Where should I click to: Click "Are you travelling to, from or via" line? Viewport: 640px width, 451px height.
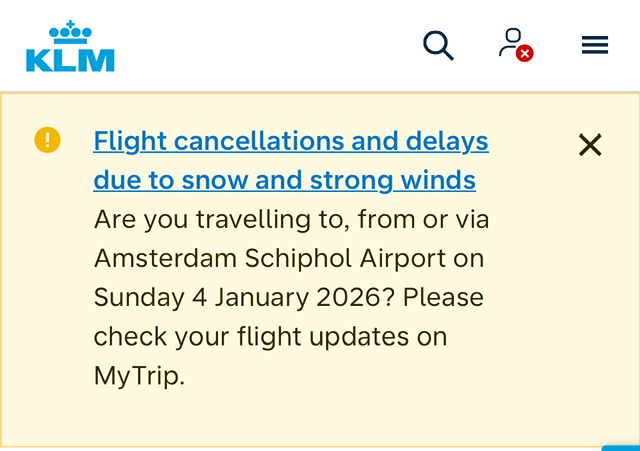coord(291,219)
